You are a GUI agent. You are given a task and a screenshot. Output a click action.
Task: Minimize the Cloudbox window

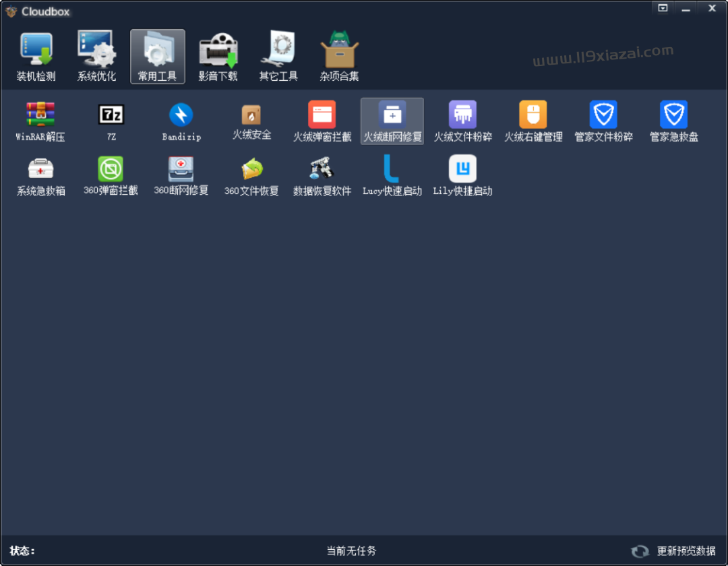[686, 9]
